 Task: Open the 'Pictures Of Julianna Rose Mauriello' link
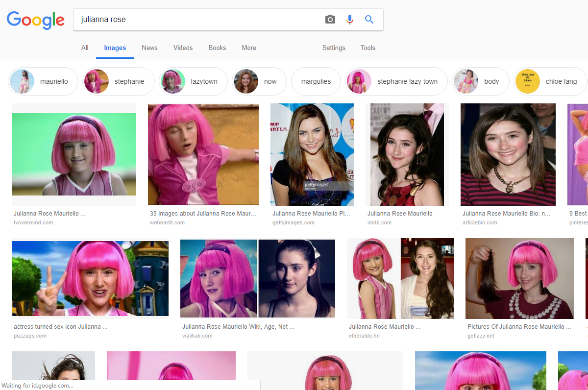[519, 326]
